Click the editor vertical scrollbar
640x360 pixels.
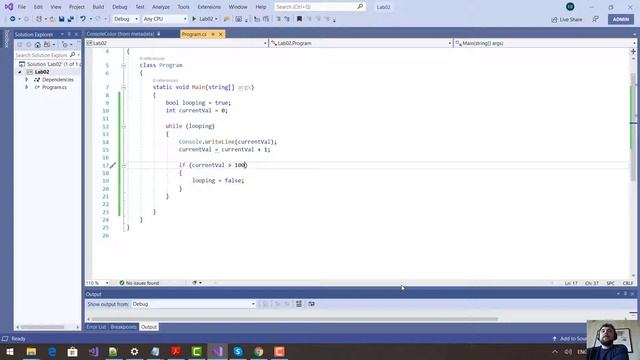(x=633, y=127)
